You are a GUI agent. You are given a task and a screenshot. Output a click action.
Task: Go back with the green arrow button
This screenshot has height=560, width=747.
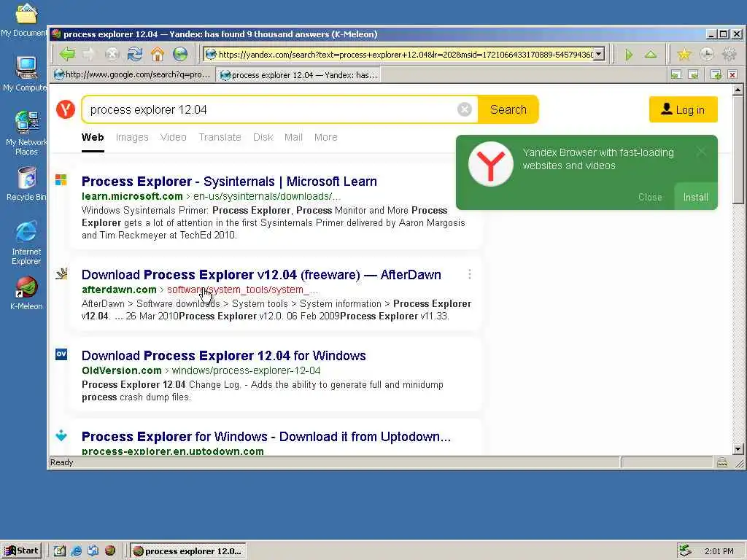pos(67,54)
